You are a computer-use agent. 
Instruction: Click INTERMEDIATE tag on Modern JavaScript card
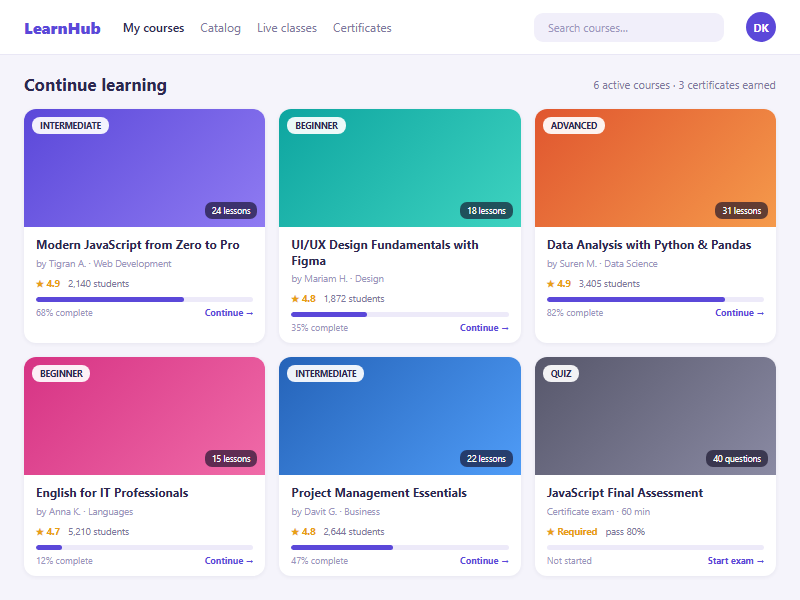[70, 126]
